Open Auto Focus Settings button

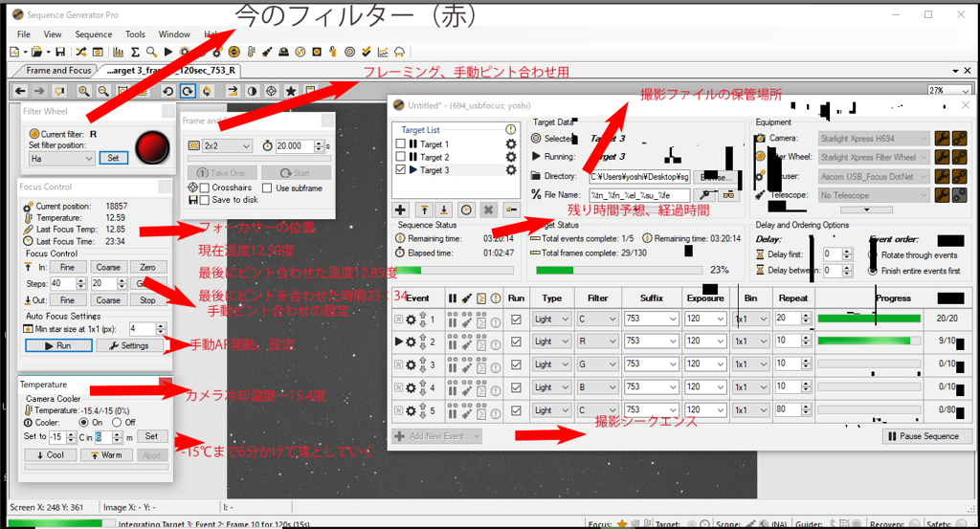[129, 345]
